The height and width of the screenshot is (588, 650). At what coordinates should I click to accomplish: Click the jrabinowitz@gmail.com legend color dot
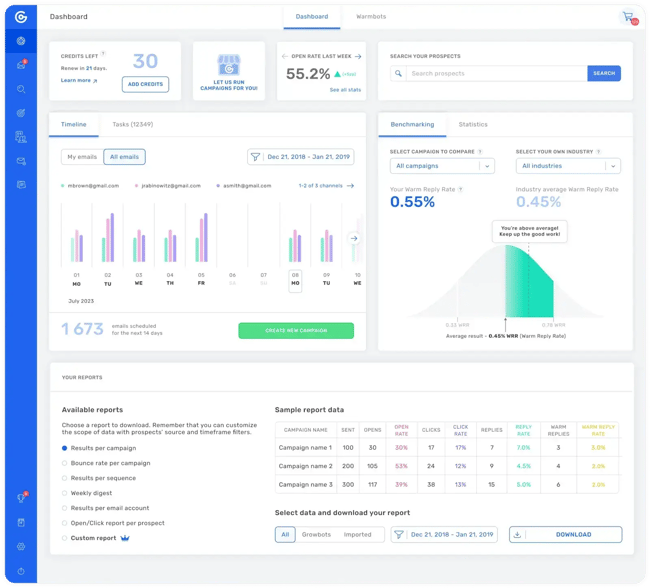136,186
